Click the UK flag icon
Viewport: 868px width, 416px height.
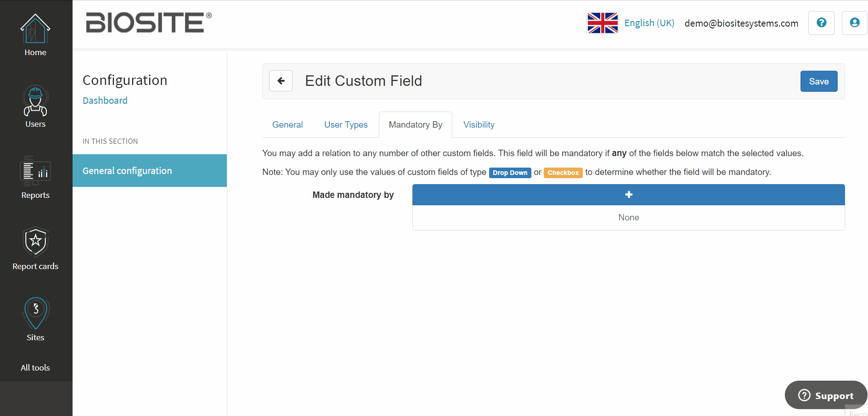(x=603, y=23)
